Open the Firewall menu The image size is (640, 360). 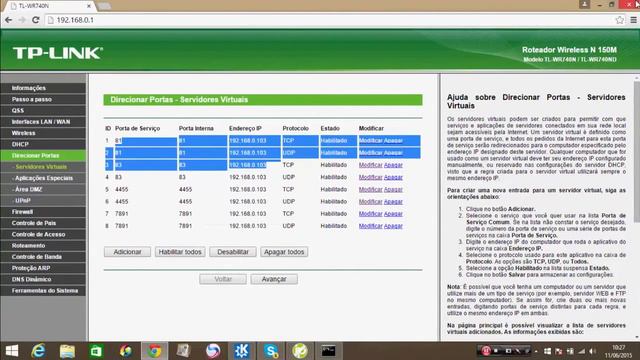(43, 212)
